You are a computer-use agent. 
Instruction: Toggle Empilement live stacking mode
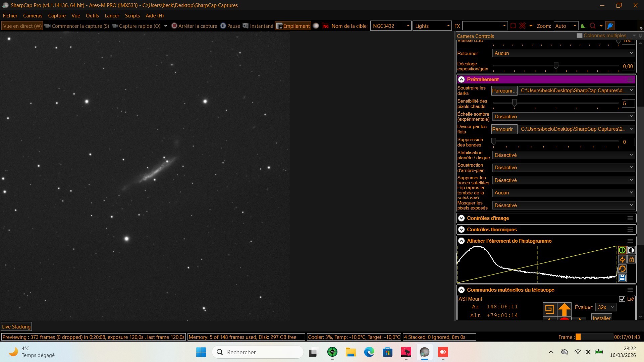pyautogui.click(x=293, y=26)
